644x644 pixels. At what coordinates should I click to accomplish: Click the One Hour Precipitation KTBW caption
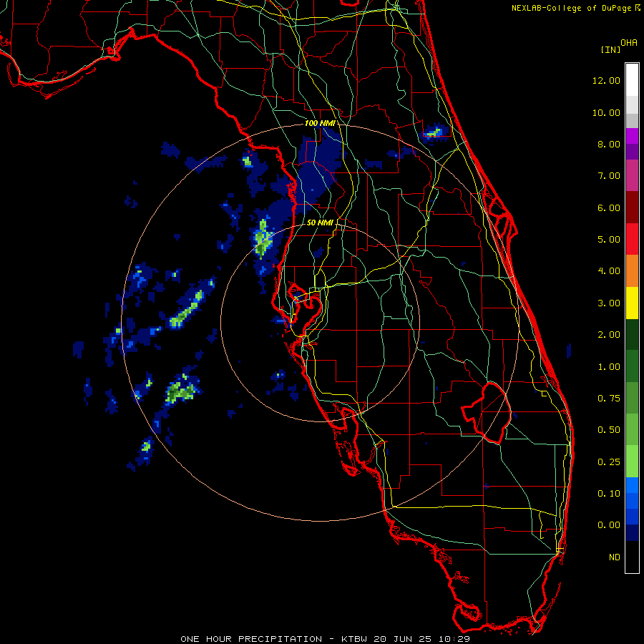tap(325, 639)
